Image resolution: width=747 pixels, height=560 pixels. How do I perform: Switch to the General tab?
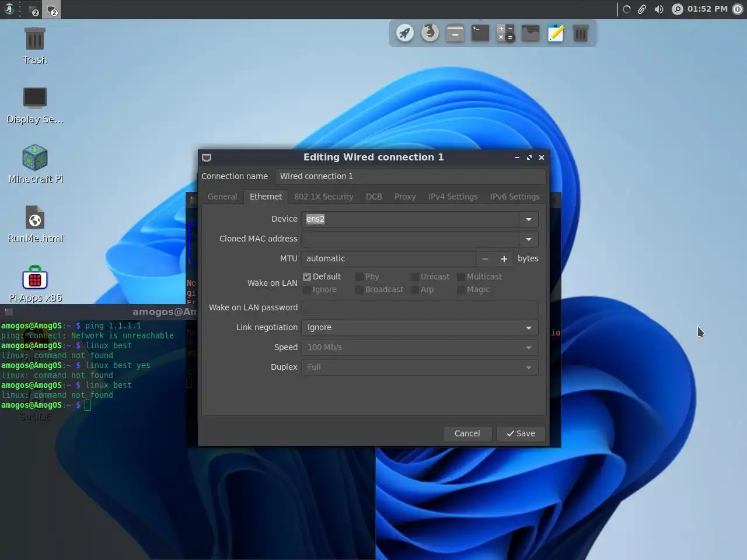pos(222,197)
